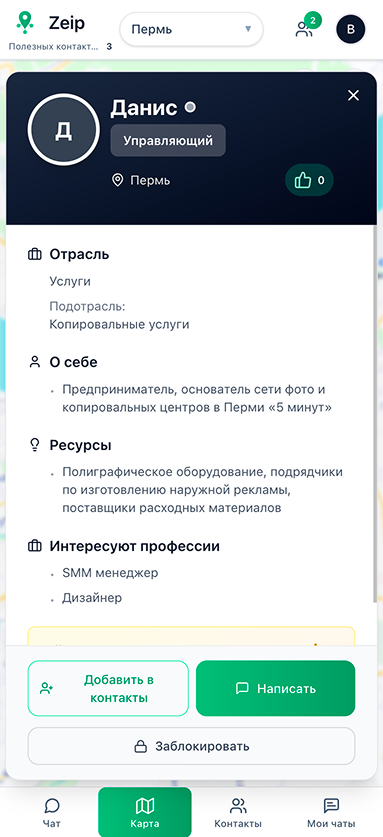Image resolution: width=383 pixels, height=837 pixels.
Task: Click the Управляющий role badge
Action: pos(168,141)
